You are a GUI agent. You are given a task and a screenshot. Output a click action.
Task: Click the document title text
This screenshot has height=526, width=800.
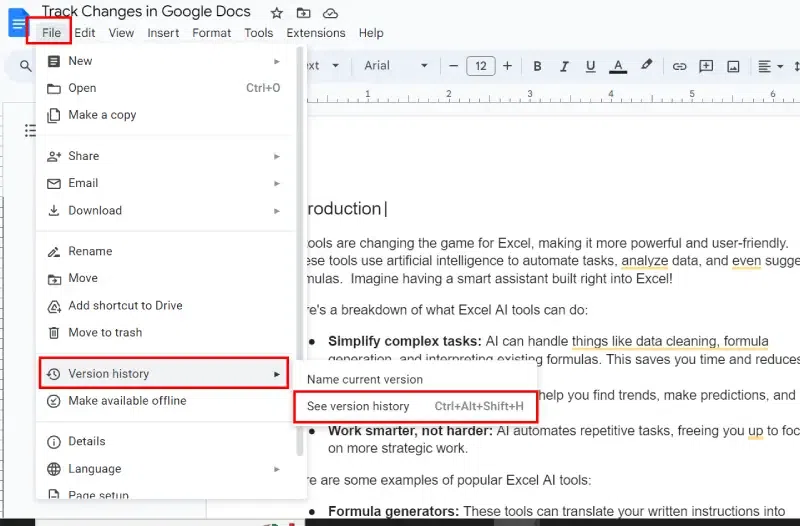click(146, 12)
